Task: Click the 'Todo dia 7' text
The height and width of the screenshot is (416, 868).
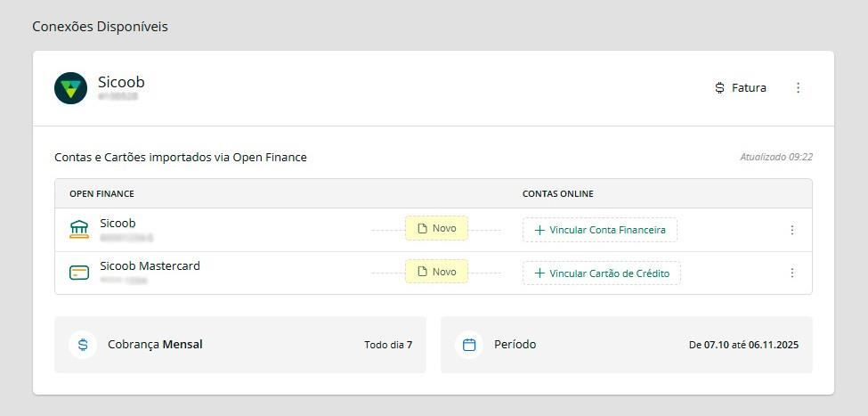Action: click(388, 345)
